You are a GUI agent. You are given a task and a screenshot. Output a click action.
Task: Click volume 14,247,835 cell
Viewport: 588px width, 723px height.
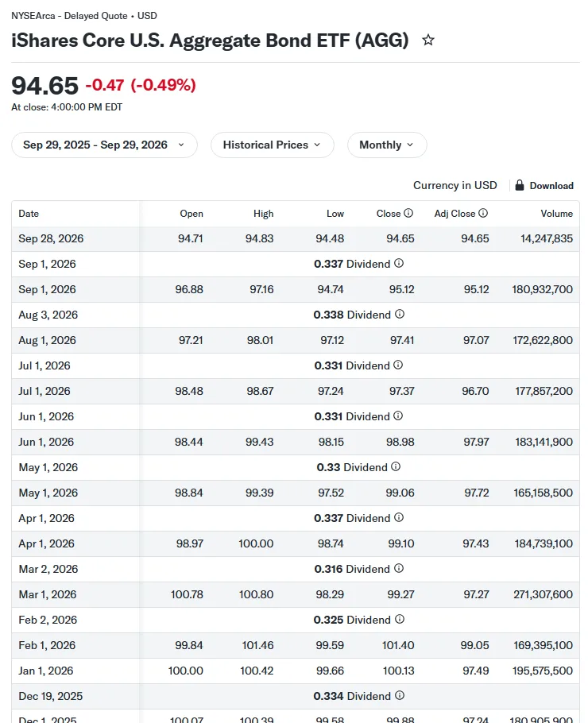(547, 238)
